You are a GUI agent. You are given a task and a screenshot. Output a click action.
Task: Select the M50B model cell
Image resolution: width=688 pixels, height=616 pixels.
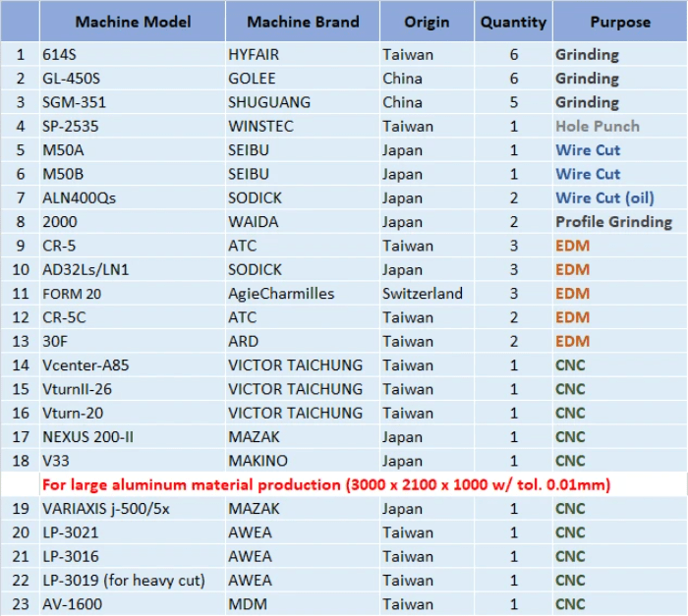click(133, 174)
